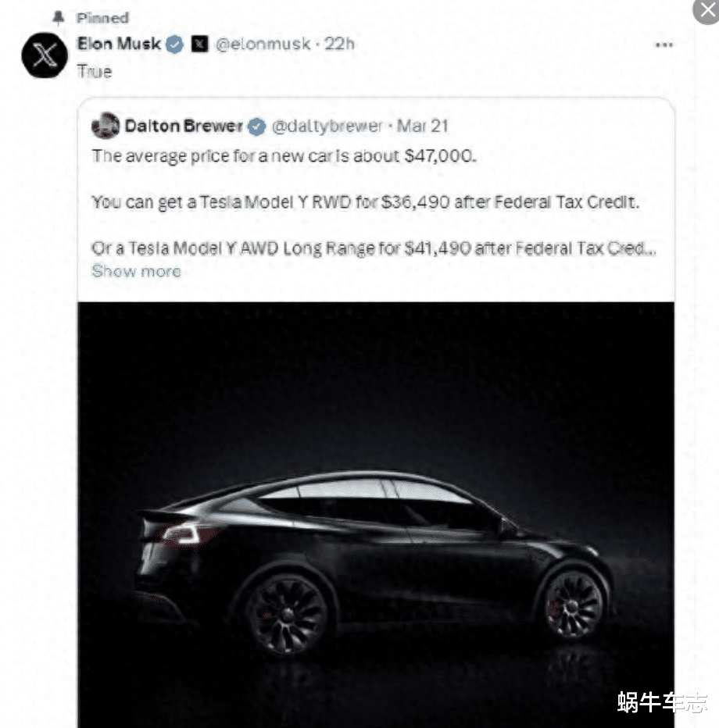Open the @daltybrewer handle
This screenshot has width=719, height=728.
[x=327, y=127]
